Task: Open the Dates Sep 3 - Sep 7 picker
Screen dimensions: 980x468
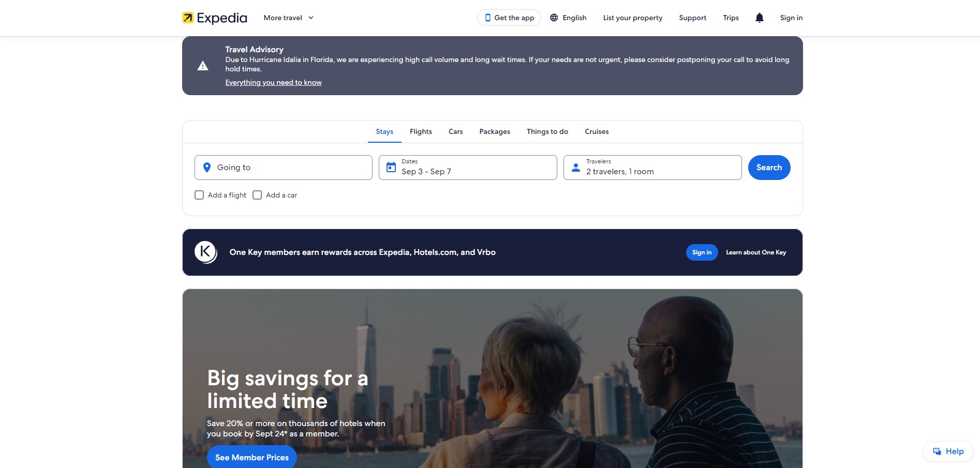Action: pos(468,168)
